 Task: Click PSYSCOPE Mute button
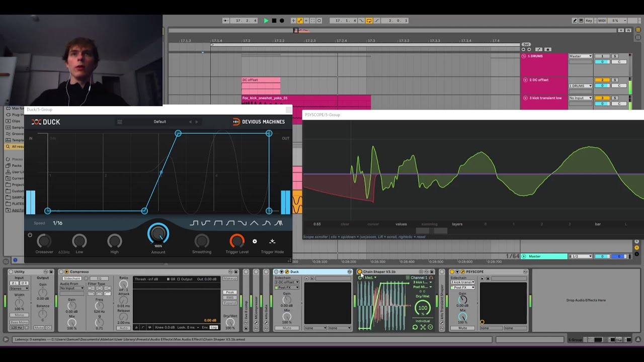tap(462, 328)
